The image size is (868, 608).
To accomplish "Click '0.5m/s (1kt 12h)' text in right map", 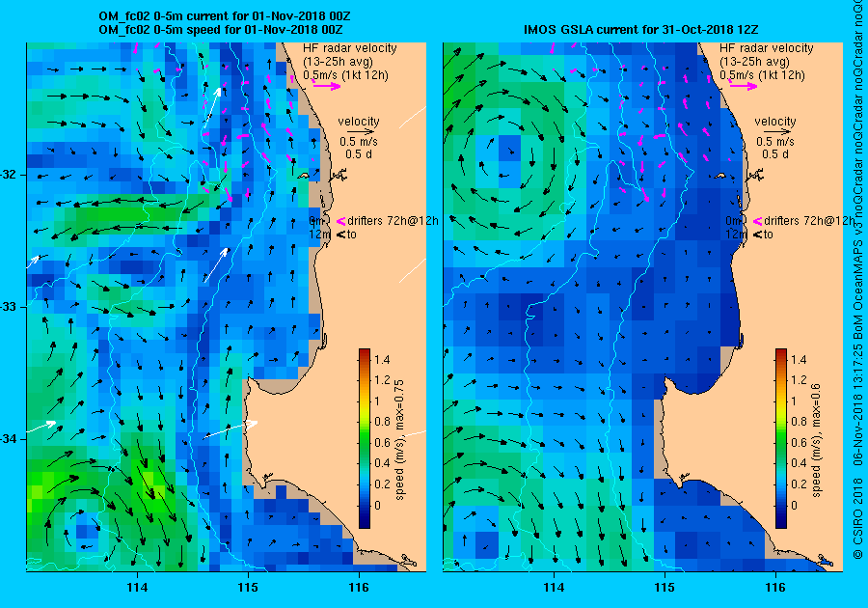I will tap(762, 75).
